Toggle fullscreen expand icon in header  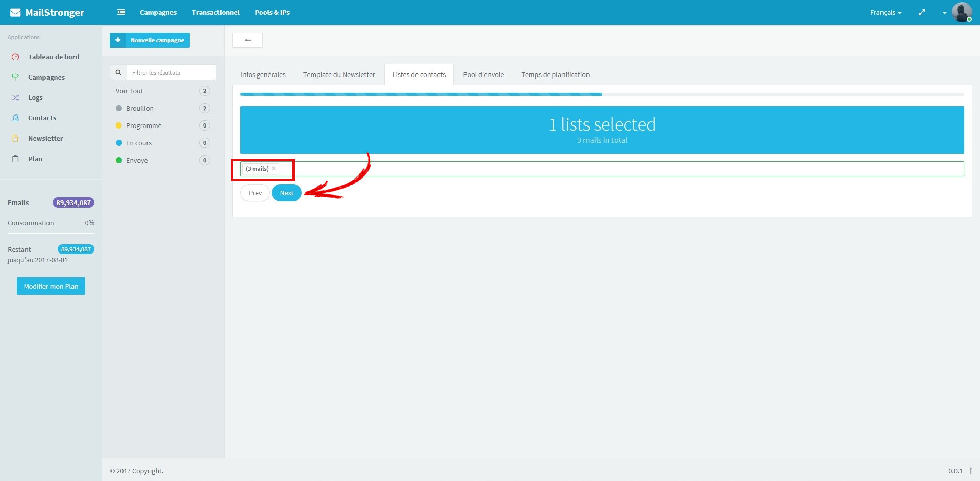[x=922, y=12]
